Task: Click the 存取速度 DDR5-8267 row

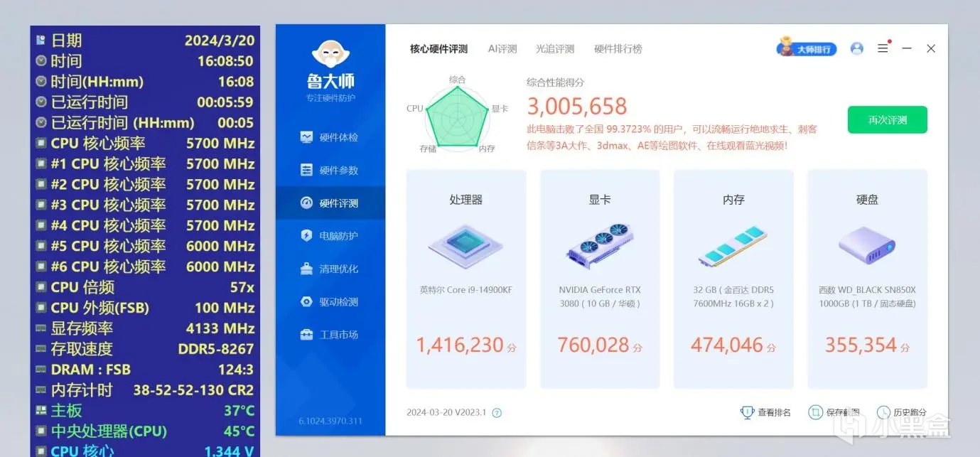Action: [x=145, y=349]
